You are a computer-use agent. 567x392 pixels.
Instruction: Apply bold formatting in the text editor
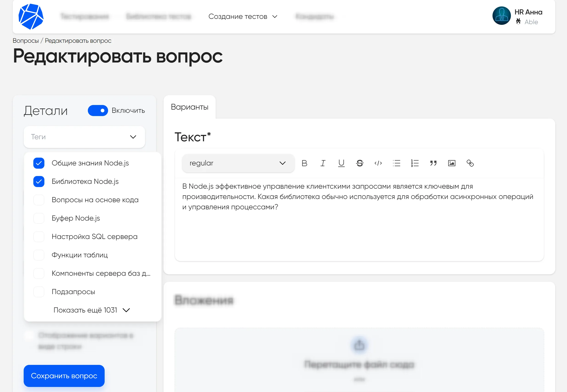click(x=304, y=163)
